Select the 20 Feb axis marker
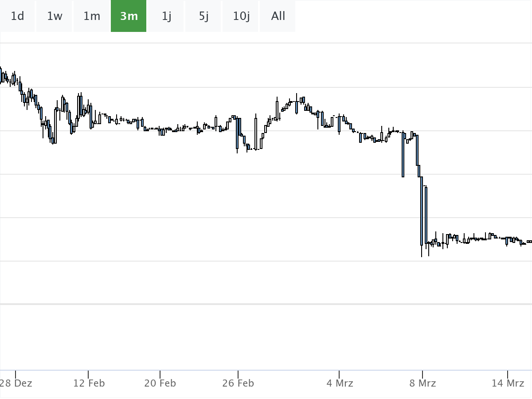 pyautogui.click(x=160, y=383)
